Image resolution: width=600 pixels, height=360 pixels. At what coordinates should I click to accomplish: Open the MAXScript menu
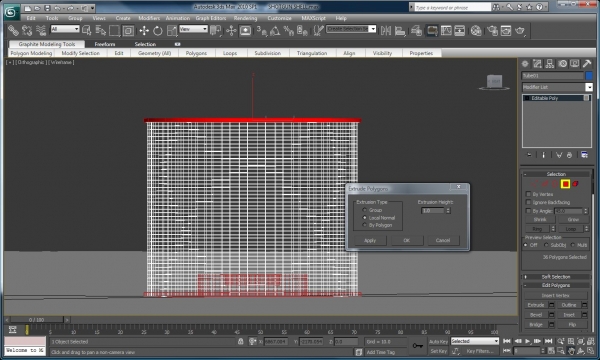point(313,18)
